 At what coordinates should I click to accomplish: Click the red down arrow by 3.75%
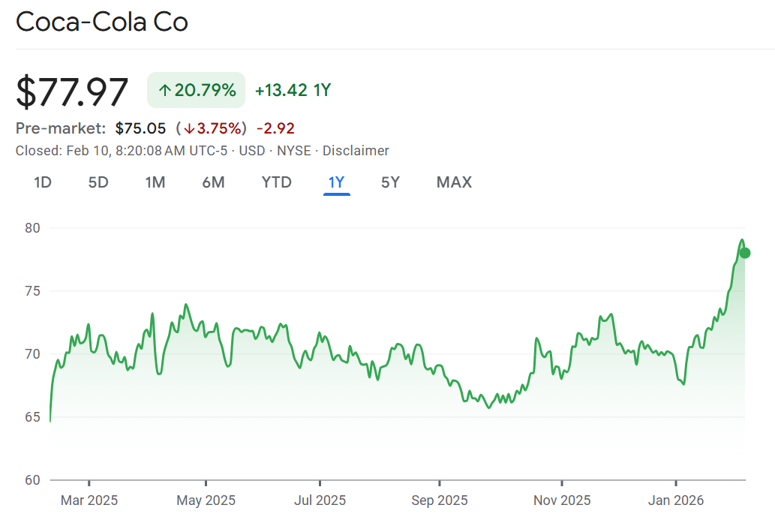point(189,128)
